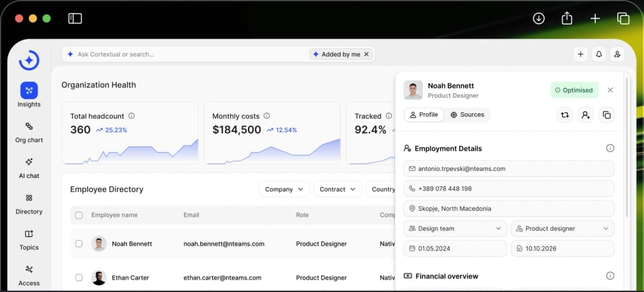The height and width of the screenshot is (292, 644).
Task: Toggle the browser sidebar icon
Action: click(x=75, y=19)
